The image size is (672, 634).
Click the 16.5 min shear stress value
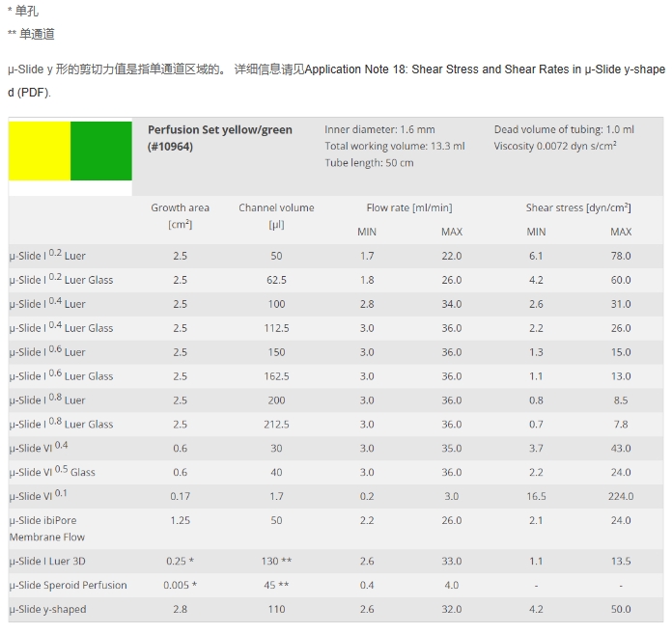(536, 496)
